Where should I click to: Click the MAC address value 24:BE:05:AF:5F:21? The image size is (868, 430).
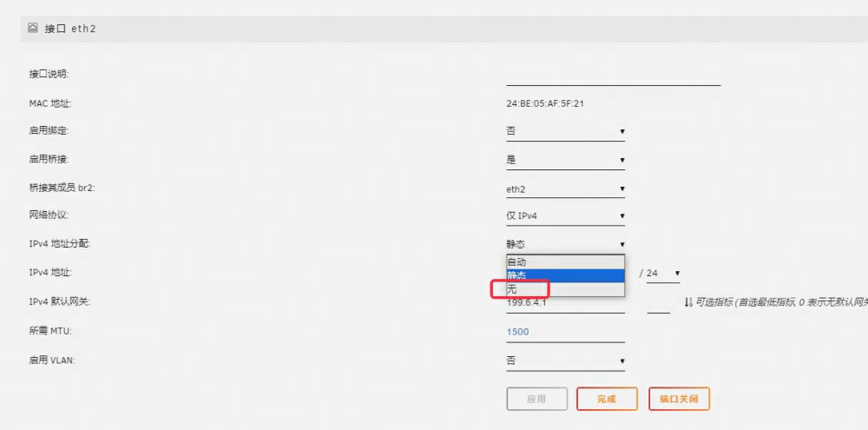(545, 103)
